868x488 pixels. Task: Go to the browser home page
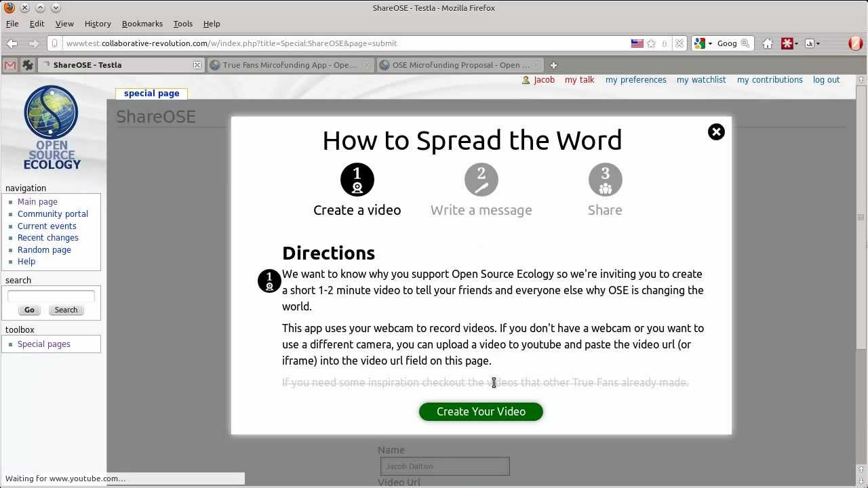point(768,43)
